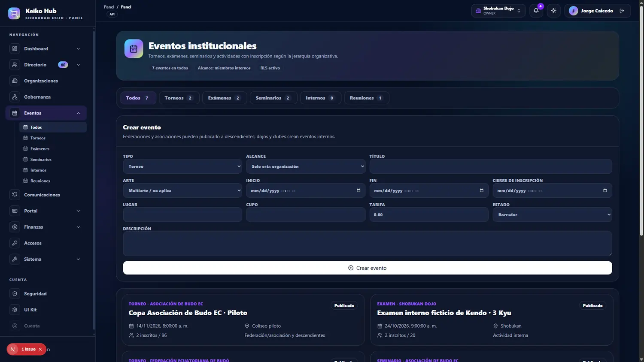Viewport: 644px width, 362px height.
Task: Click the page vertical scrollbar
Action: pos(641,120)
